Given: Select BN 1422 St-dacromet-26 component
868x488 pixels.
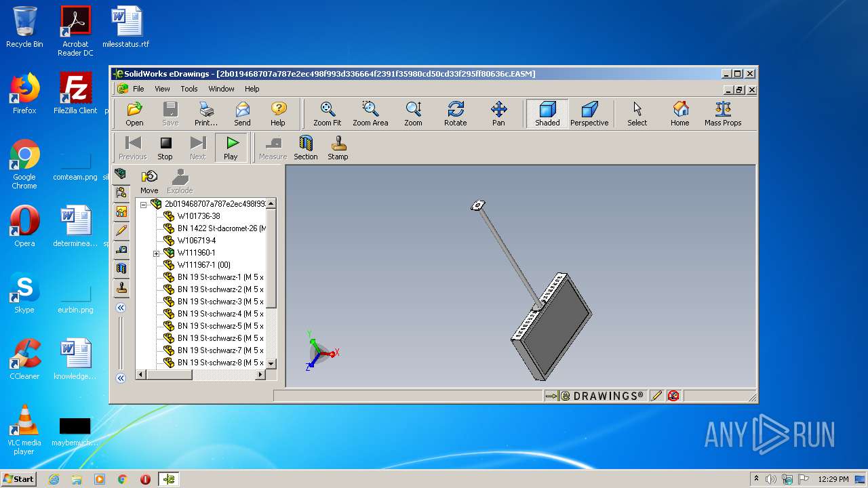Looking at the screenshot, I should (221, 228).
